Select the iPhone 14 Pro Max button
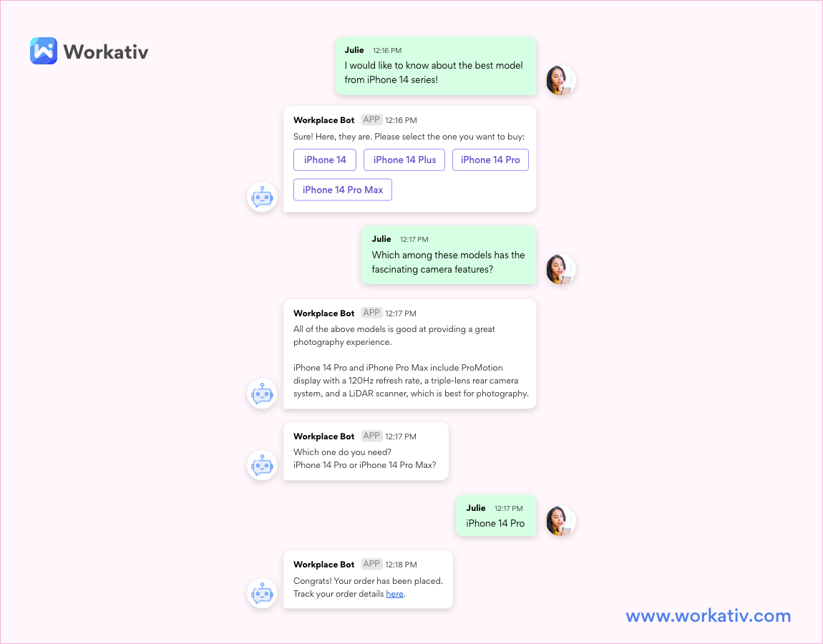The height and width of the screenshot is (644, 823). coord(343,190)
